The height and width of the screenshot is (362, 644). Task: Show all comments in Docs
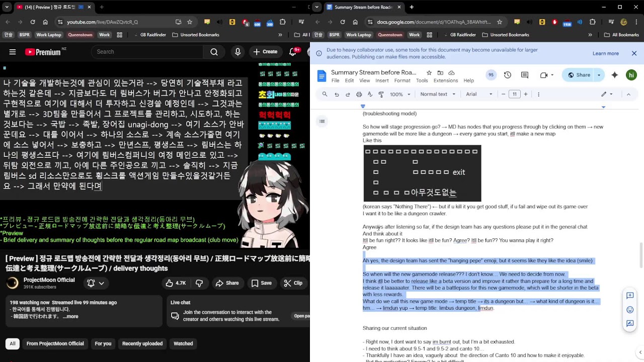tap(525, 75)
